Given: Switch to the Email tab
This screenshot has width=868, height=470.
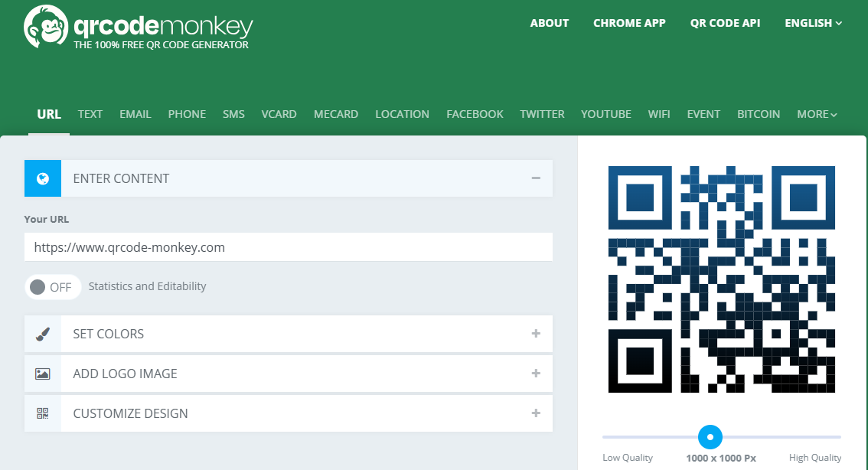Looking at the screenshot, I should point(135,114).
